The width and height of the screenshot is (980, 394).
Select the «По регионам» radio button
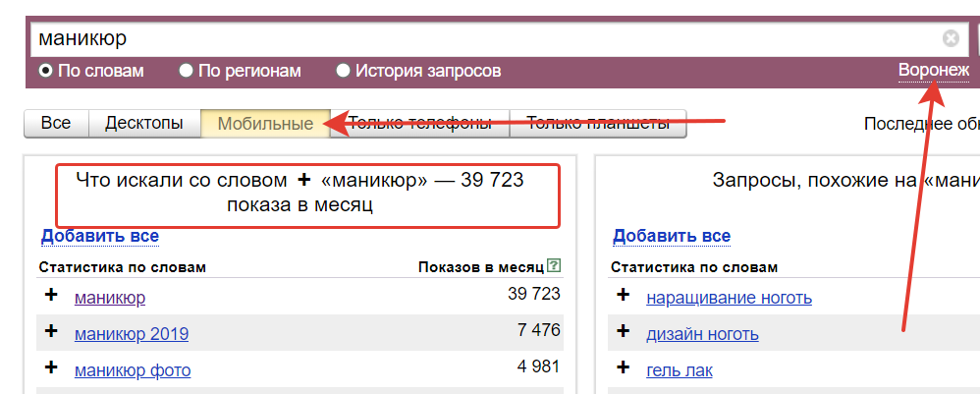(186, 71)
